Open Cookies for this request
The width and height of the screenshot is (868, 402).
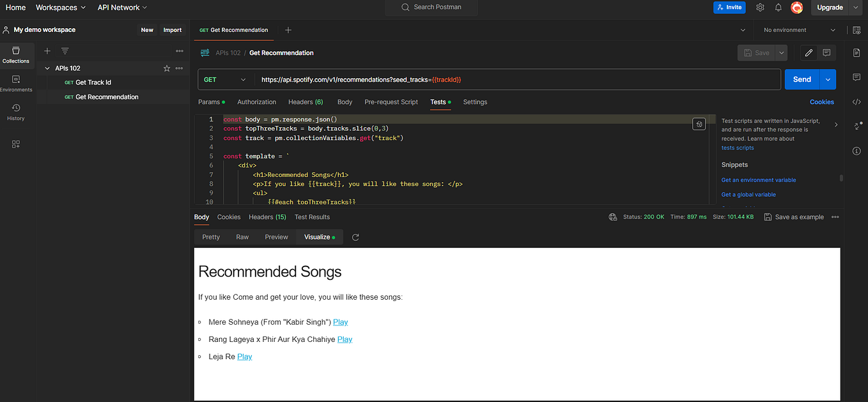click(x=822, y=102)
